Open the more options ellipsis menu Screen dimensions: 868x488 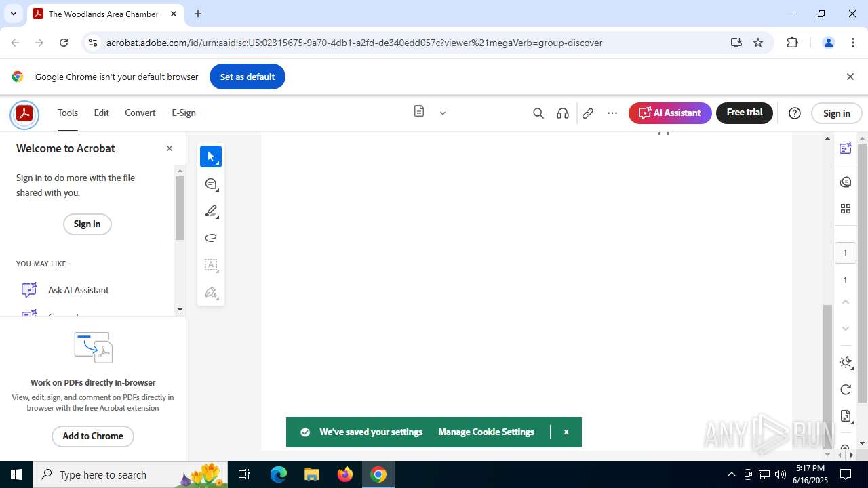pos(612,113)
